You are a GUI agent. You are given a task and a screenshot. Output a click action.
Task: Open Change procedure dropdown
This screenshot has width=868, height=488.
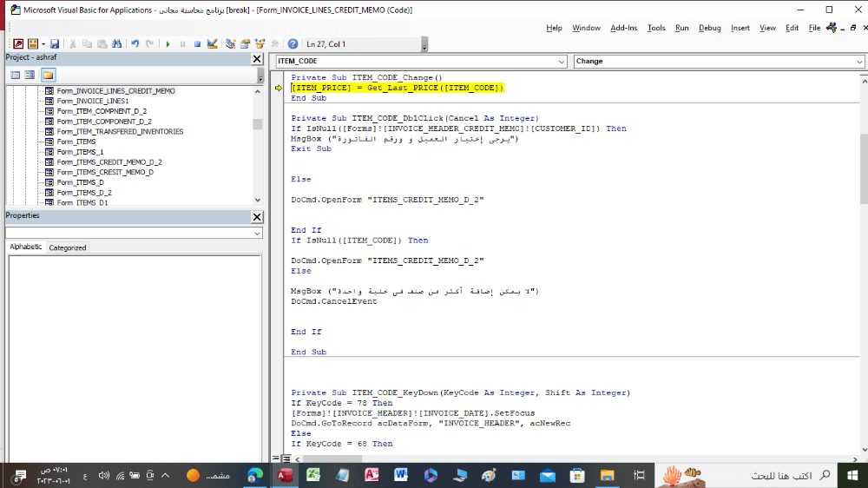pyautogui.click(x=859, y=62)
